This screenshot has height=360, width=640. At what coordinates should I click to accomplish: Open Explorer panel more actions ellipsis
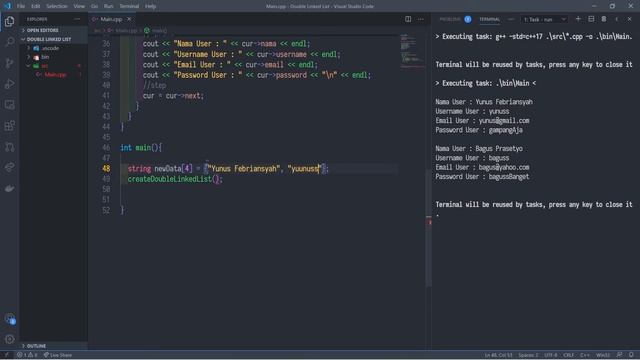click(x=77, y=19)
